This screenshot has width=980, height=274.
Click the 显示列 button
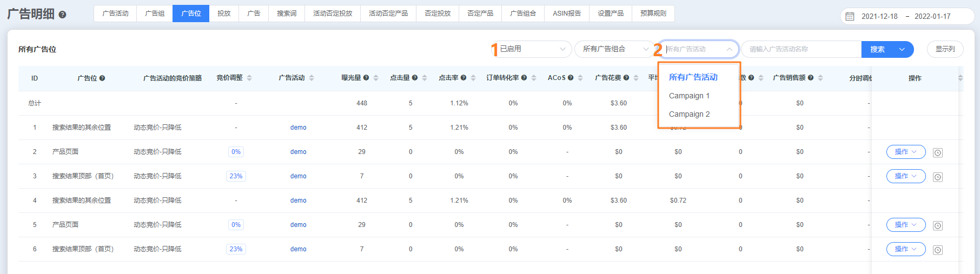[945, 49]
